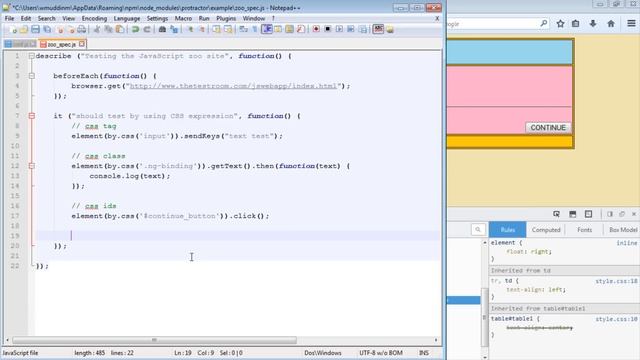Click the Paste toolbar icon
The height and width of the screenshot is (360, 640).
coord(120,29)
